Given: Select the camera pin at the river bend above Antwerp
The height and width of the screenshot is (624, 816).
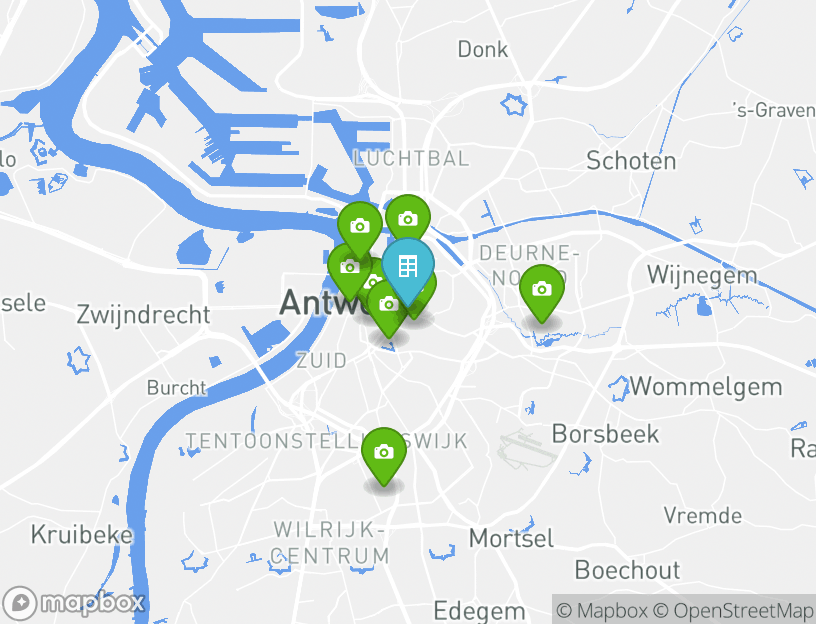Looking at the screenshot, I should (360, 227).
